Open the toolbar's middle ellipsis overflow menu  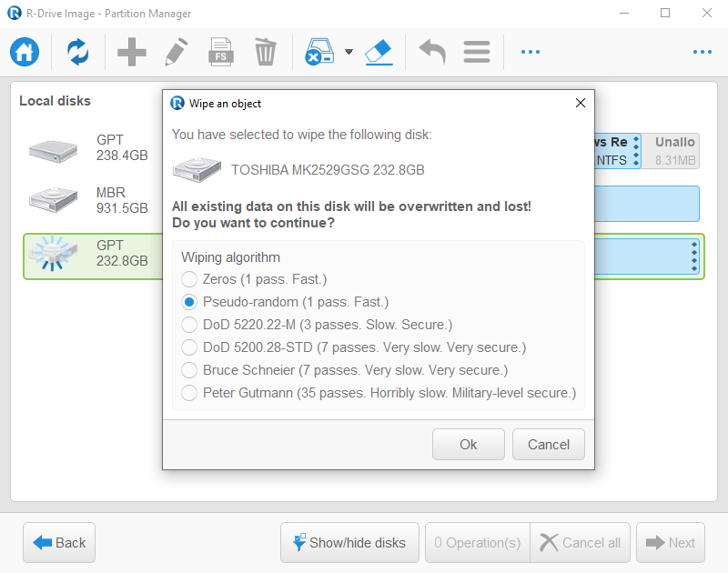pos(531,52)
